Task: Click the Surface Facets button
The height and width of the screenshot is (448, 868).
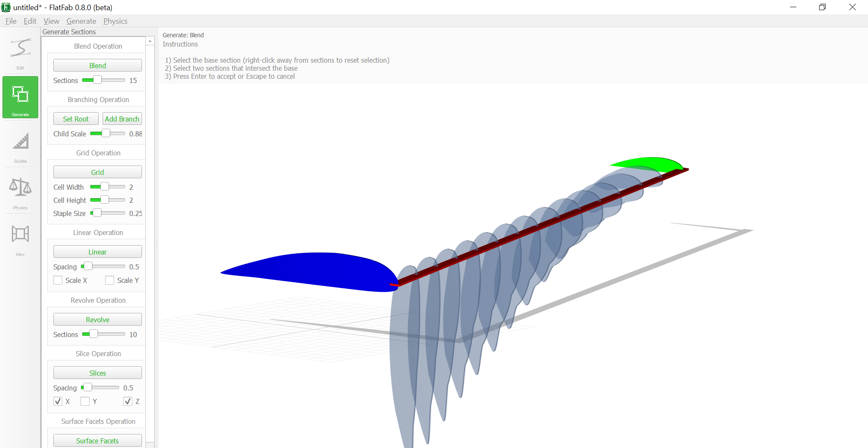Action: pos(97,441)
